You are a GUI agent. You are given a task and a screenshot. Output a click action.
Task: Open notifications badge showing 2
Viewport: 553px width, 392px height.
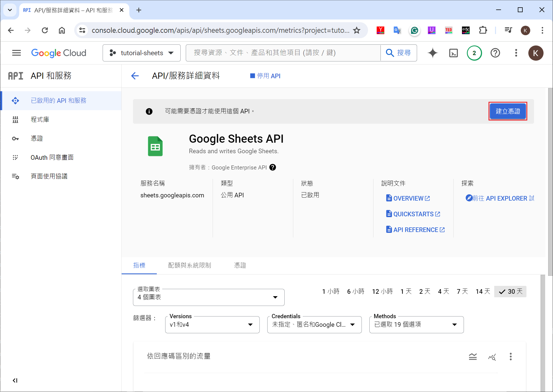[474, 53]
